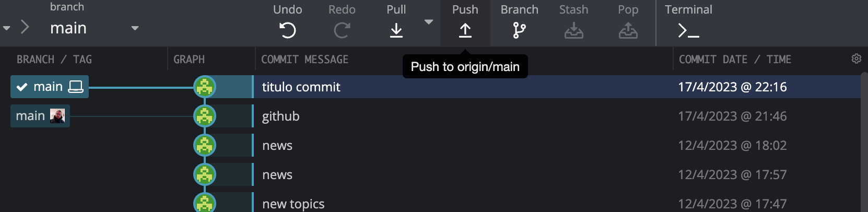Create a new branch with Branch icon
868x212 pixels.
click(519, 30)
